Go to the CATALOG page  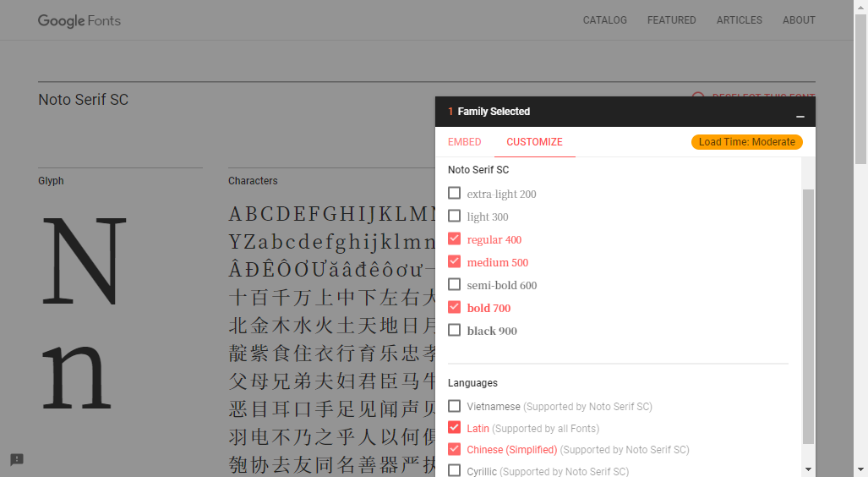(604, 20)
